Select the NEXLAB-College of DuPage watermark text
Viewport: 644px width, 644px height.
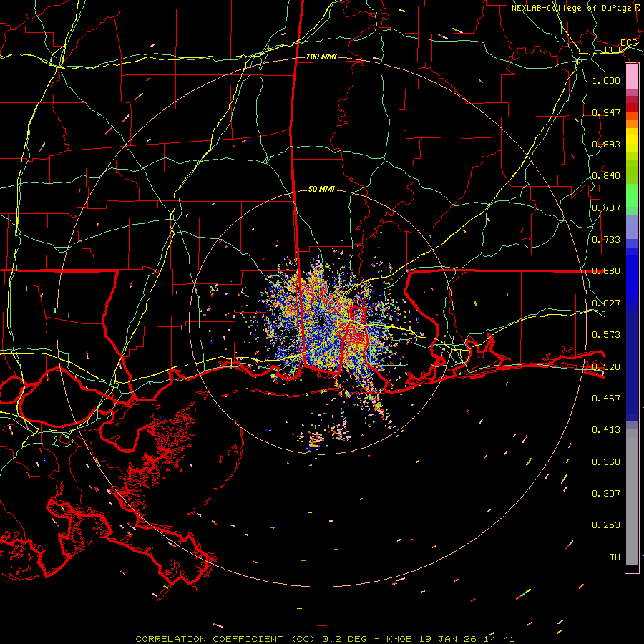576,8
